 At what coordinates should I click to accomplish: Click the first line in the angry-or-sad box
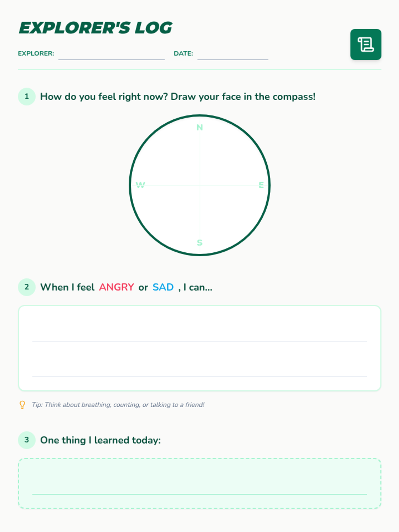click(199, 341)
